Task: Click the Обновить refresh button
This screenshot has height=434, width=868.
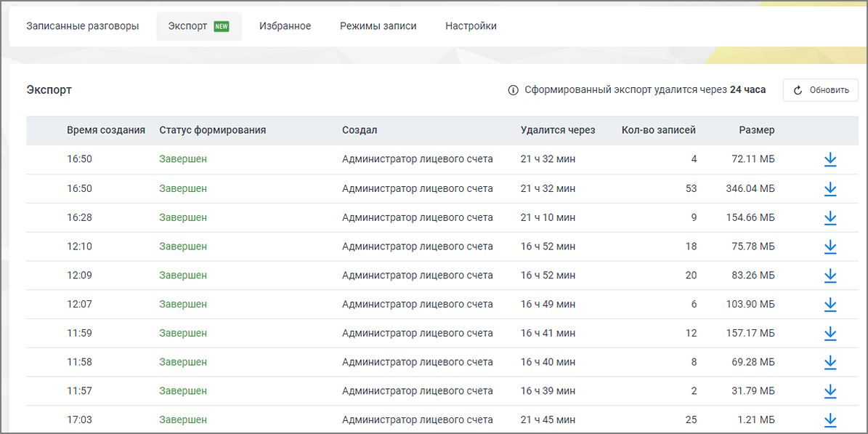Action: click(820, 90)
